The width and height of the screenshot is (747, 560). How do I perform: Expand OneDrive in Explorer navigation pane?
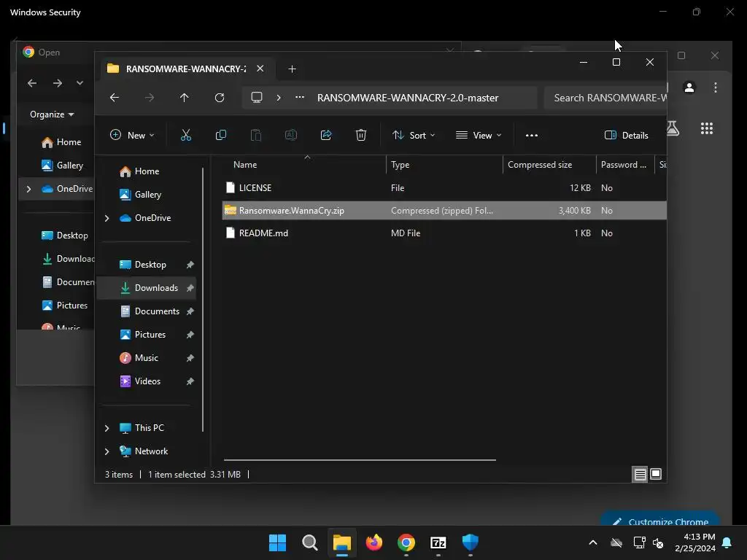point(107,218)
